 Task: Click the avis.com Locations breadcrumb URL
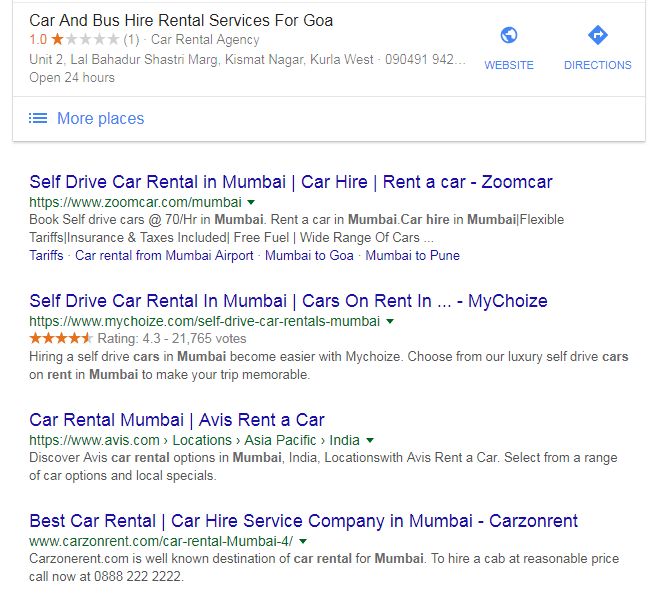pos(195,440)
